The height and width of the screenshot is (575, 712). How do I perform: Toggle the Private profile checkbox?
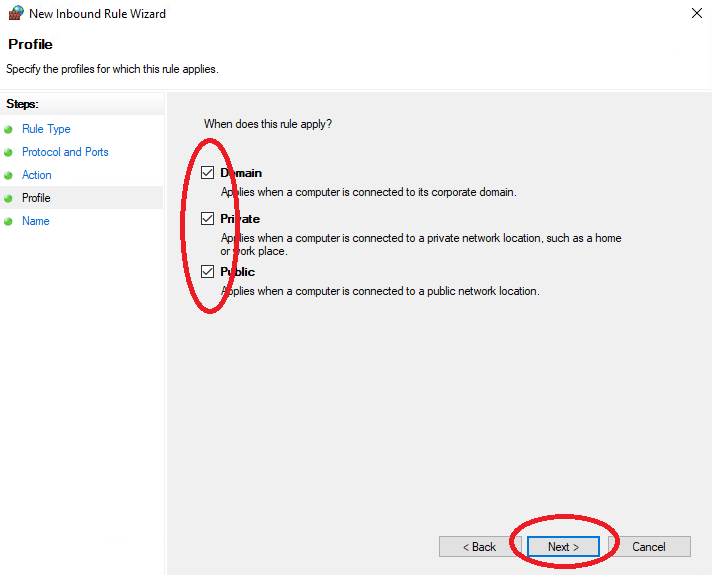pos(208,218)
